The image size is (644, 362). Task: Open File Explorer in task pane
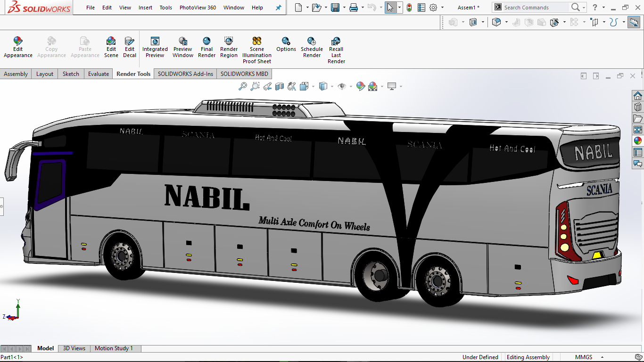click(x=638, y=118)
